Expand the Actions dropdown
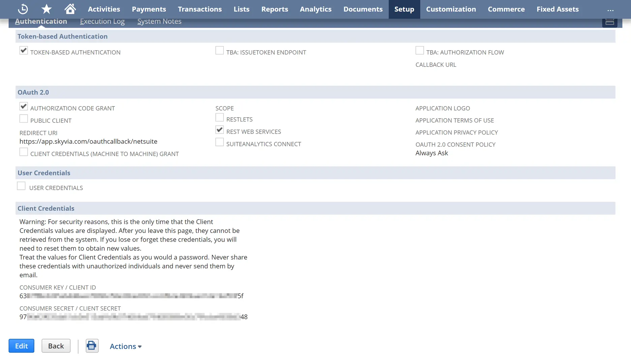Image resolution: width=631 pixels, height=364 pixels. (125, 346)
